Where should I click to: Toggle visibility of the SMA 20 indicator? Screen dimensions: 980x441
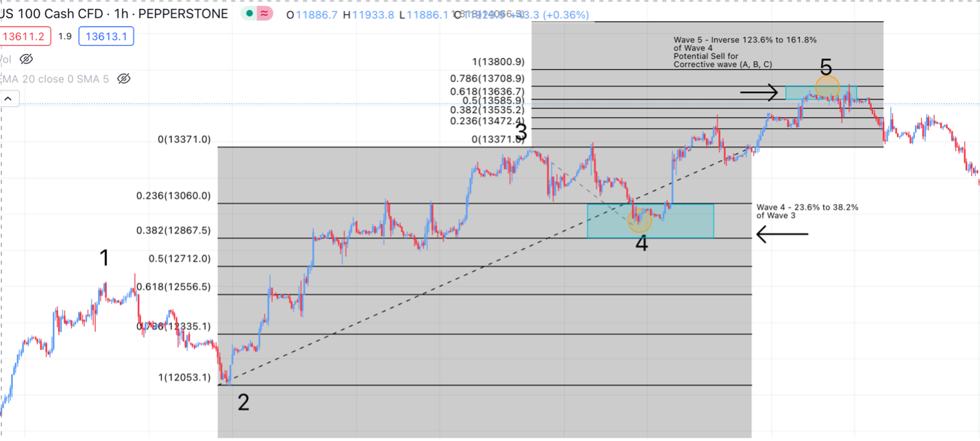pyautogui.click(x=123, y=79)
